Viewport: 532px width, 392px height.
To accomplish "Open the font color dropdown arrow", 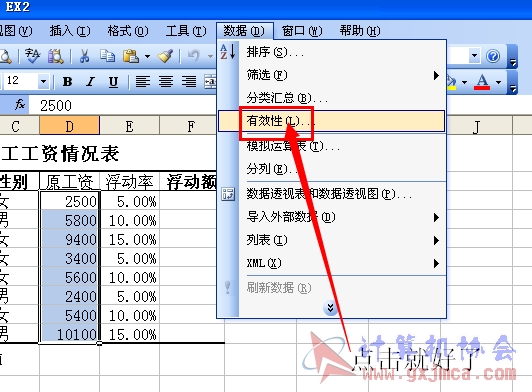I will (498, 82).
